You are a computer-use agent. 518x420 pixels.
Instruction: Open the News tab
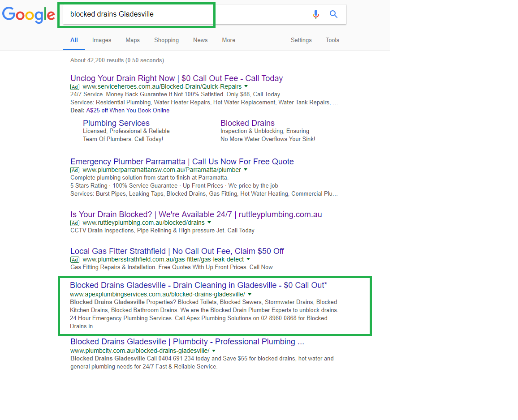200,40
